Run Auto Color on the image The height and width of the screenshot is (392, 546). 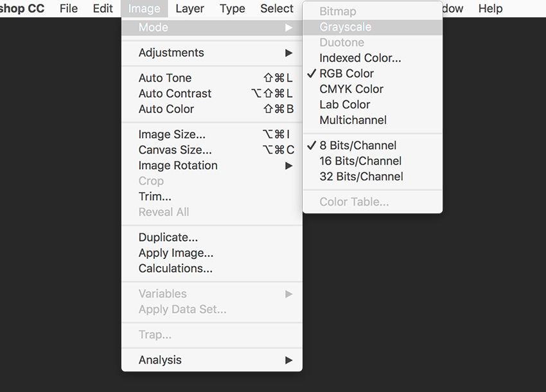coord(166,109)
